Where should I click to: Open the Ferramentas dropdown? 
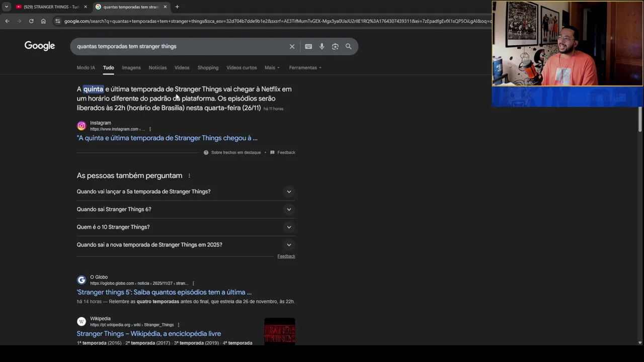click(x=305, y=67)
